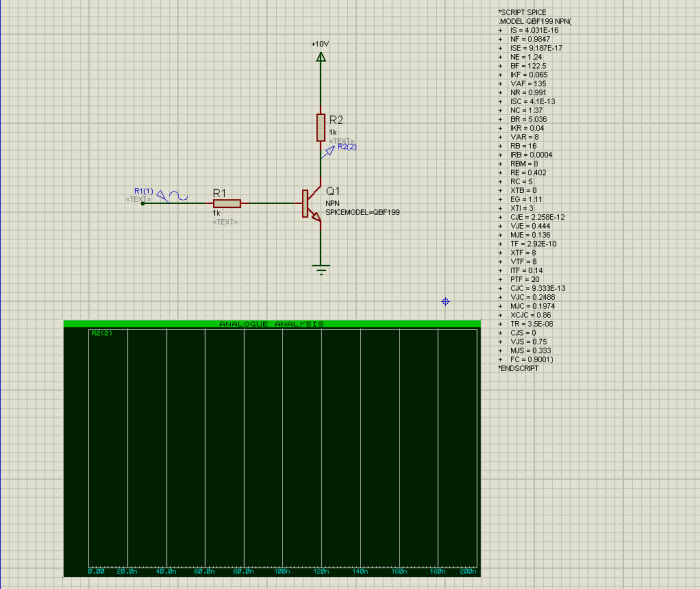The image size is (700, 589).
Task: Click the CJE = 2.258E-12 parameter line
Action: pyautogui.click(x=531, y=217)
